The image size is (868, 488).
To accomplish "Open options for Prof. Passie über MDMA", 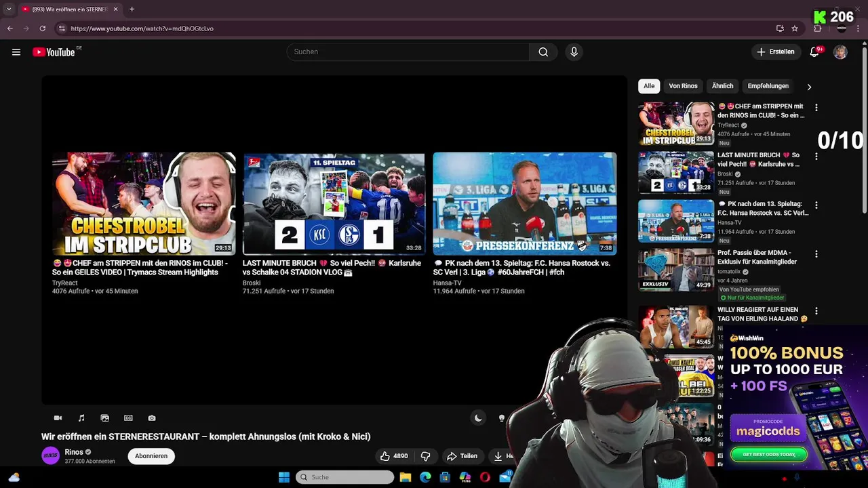I will pos(816,254).
